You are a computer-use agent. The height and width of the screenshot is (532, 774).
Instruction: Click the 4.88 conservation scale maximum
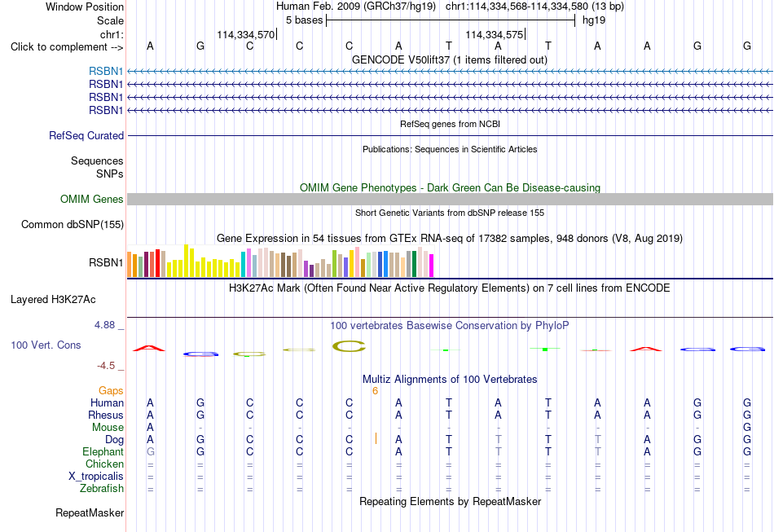104,325
